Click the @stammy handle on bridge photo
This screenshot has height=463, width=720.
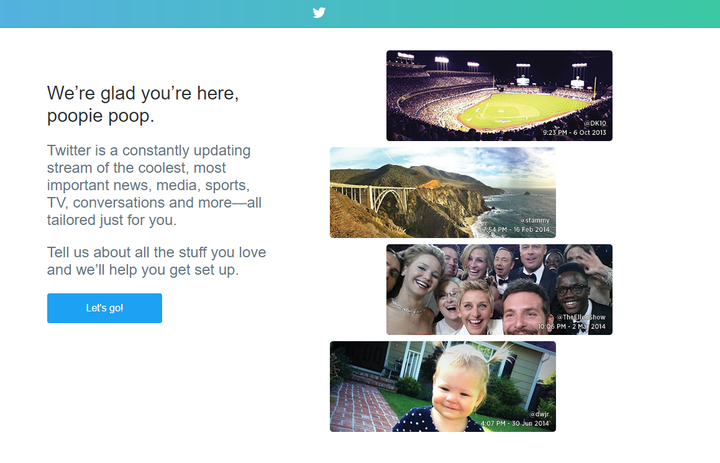(x=536, y=220)
